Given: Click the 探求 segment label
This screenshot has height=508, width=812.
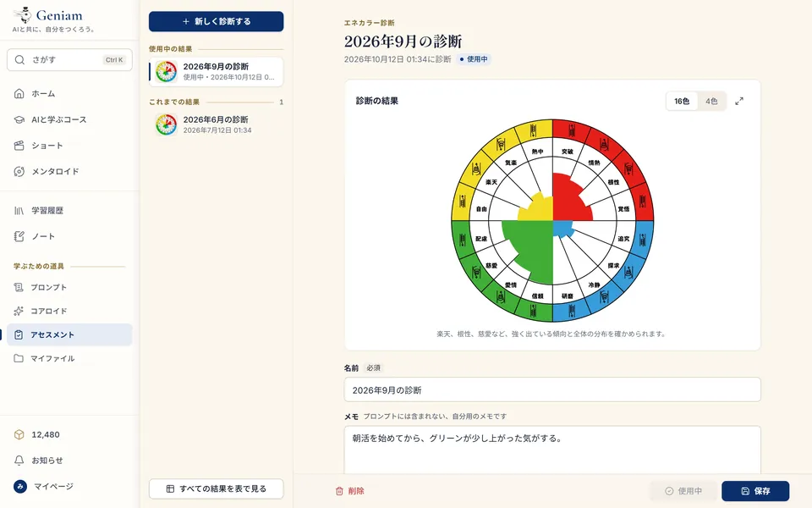Looking at the screenshot, I should click(x=614, y=265).
